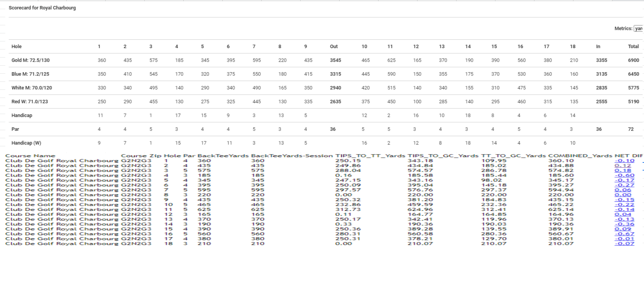The image size is (644, 300).
Task: Click the Red In value 2555
Action: [x=602, y=102]
